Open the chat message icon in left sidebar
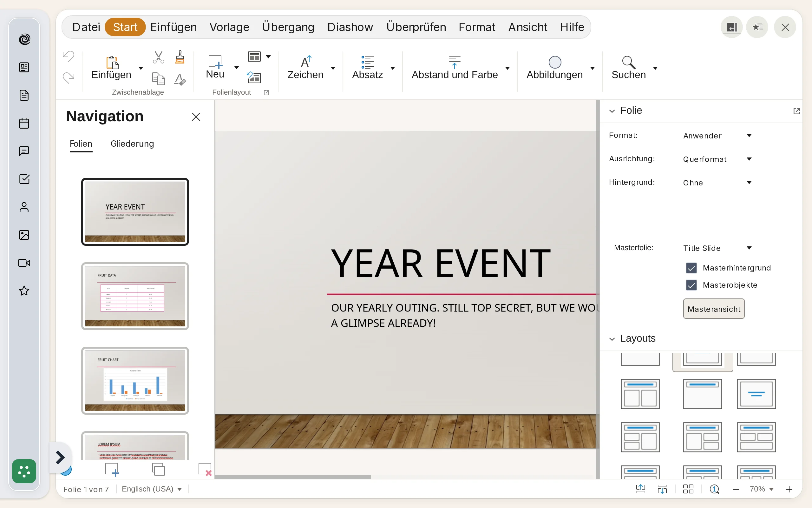 [x=24, y=151]
